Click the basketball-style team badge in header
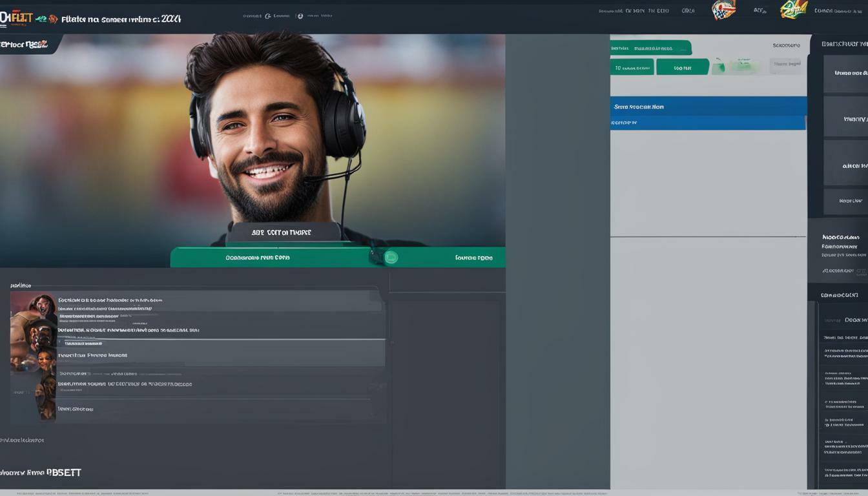This screenshot has height=496, width=868. tap(723, 10)
